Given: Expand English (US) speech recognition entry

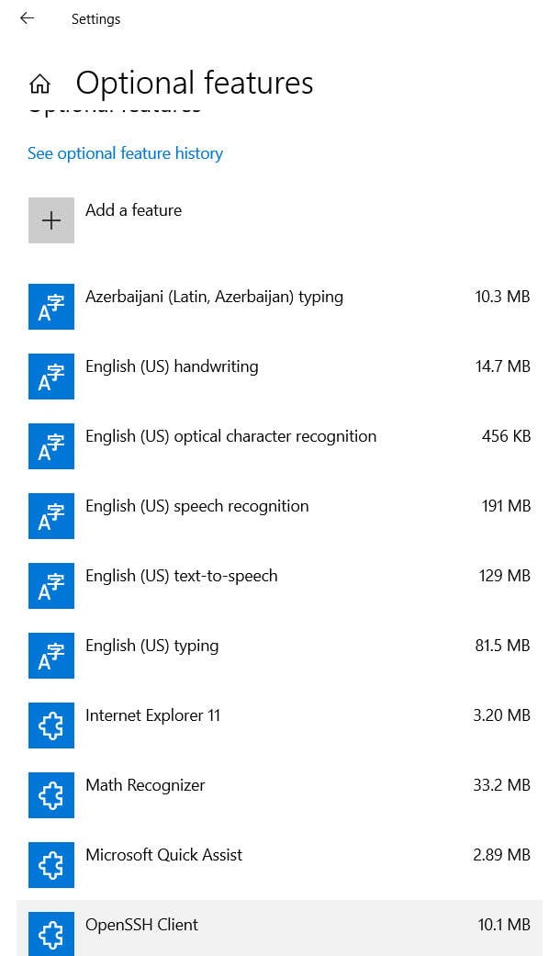Looking at the screenshot, I should (279, 516).
